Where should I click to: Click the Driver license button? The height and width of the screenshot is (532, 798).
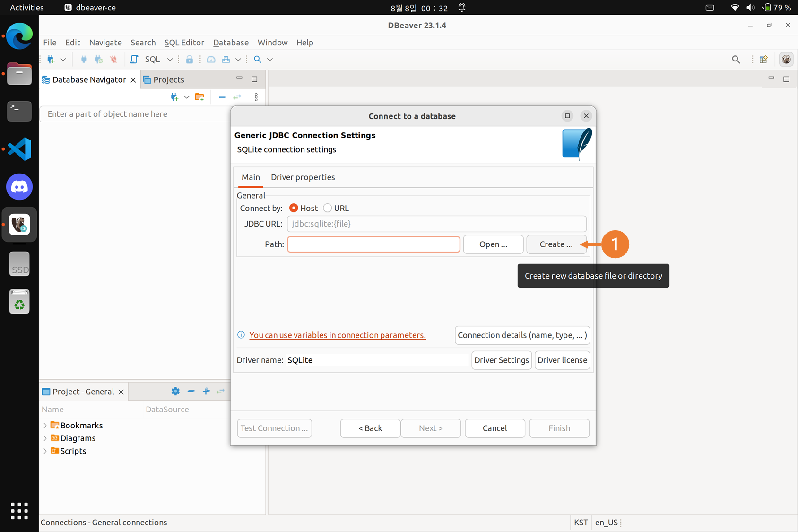(x=562, y=360)
